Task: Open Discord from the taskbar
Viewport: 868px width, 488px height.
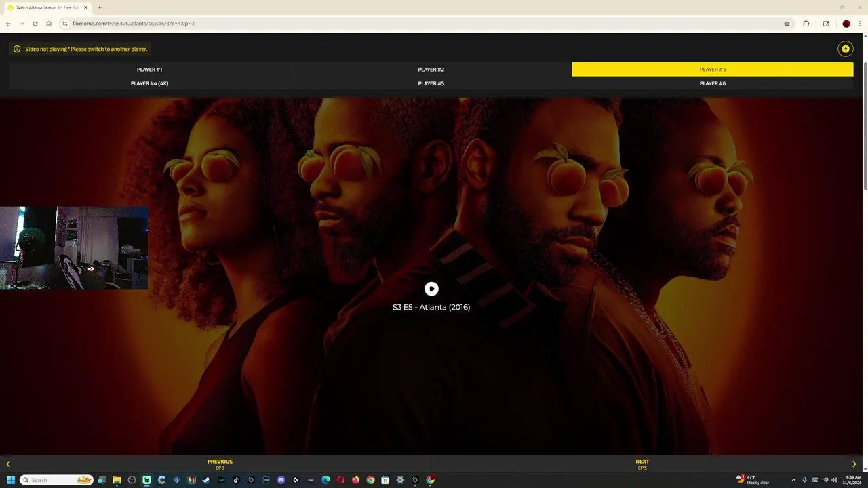Action: (281, 480)
